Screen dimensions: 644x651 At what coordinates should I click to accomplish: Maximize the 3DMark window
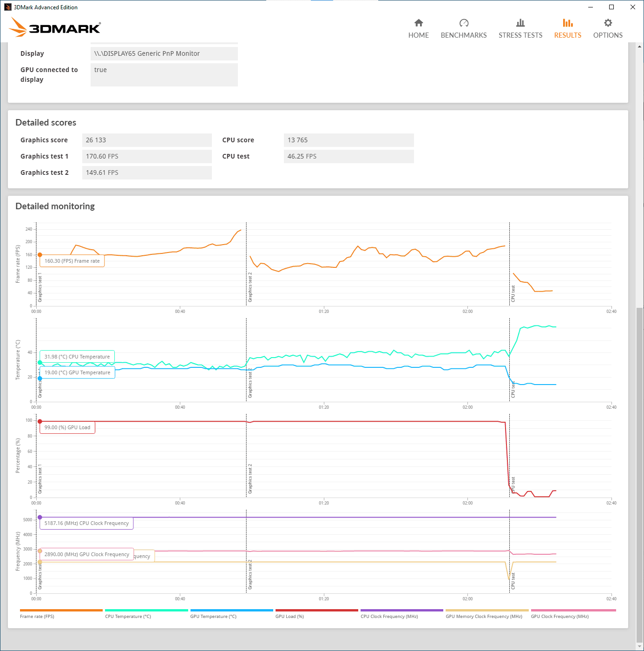(611, 7)
